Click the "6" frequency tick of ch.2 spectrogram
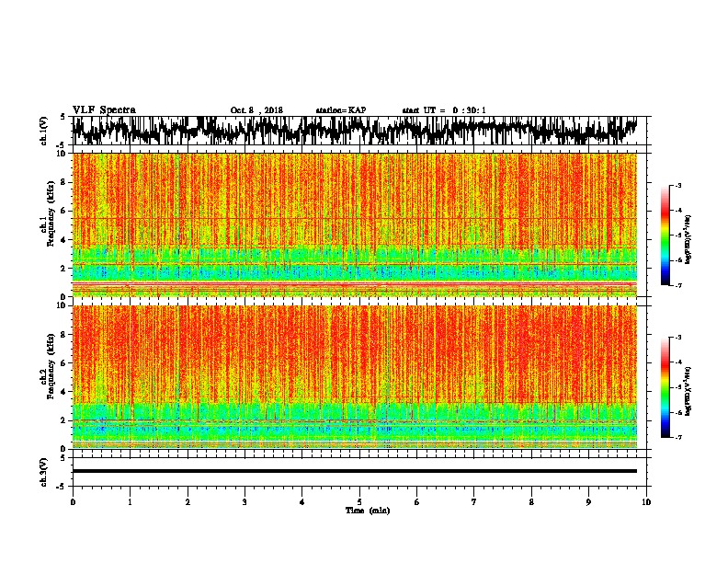 [63, 363]
